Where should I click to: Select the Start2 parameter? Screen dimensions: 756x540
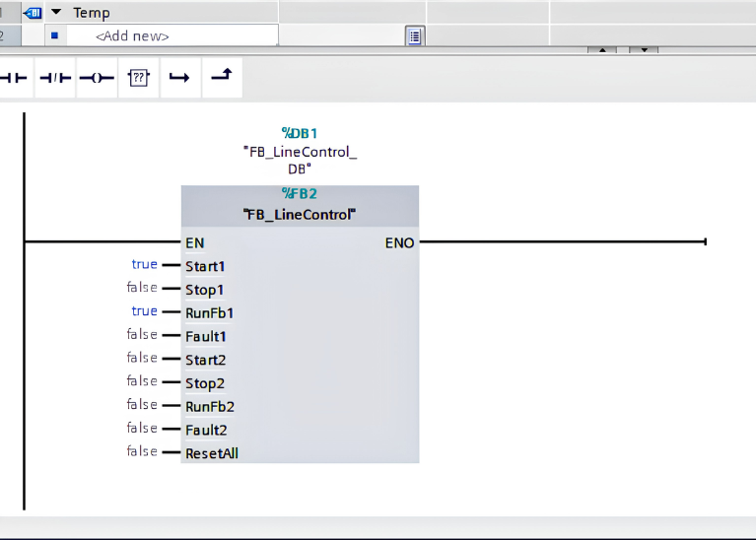tap(206, 360)
